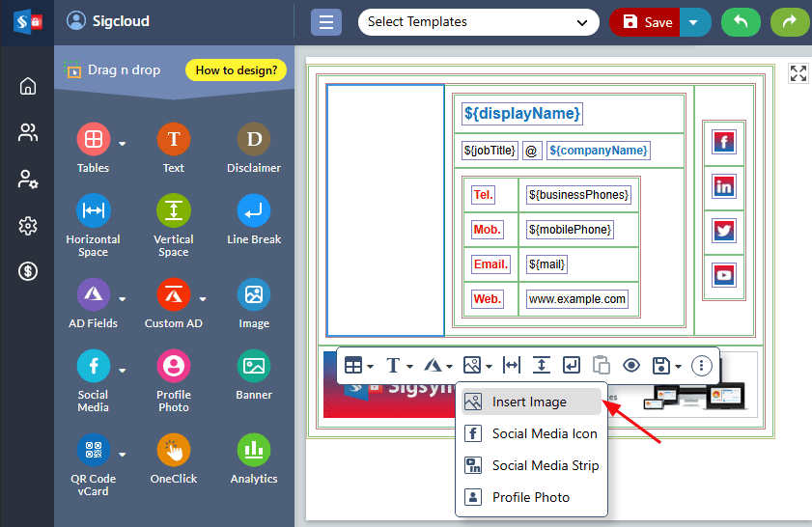Screen dimensions: 812x527
Task: Toggle preview with the eye icon
Action: tap(631, 365)
